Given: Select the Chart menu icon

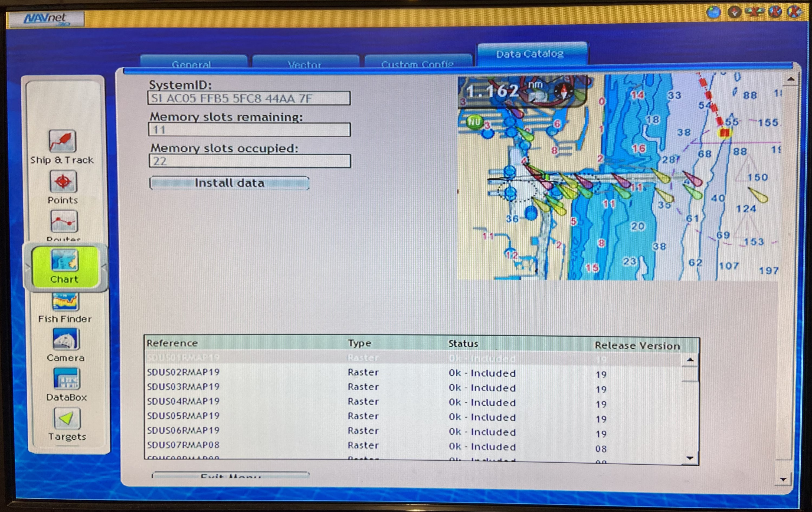Looking at the screenshot, I should [x=64, y=261].
